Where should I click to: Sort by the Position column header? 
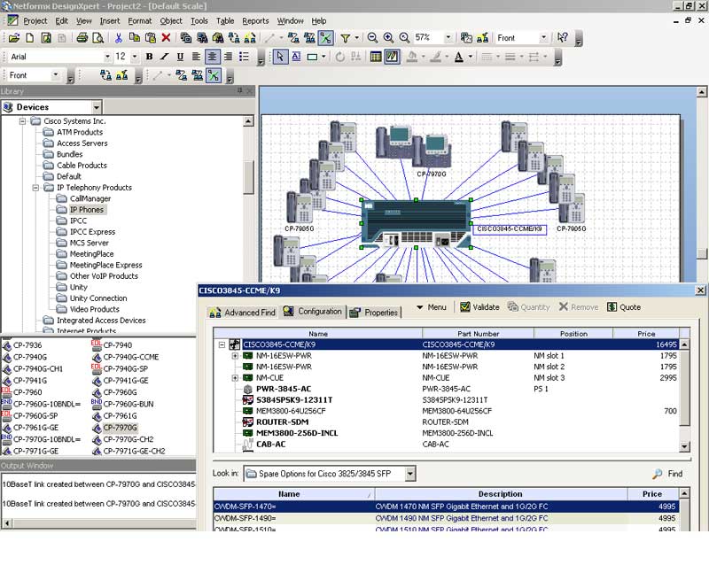pyautogui.click(x=573, y=334)
